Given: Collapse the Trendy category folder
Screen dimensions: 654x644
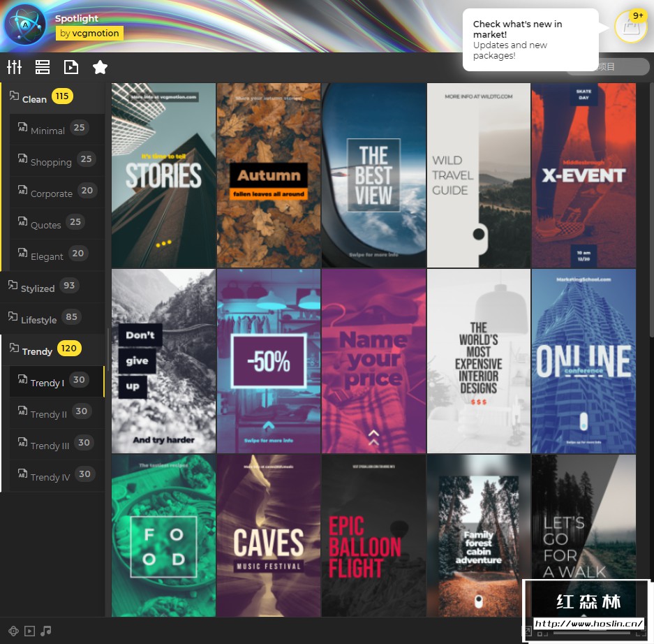Looking at the screenshot, I should 14,348.
